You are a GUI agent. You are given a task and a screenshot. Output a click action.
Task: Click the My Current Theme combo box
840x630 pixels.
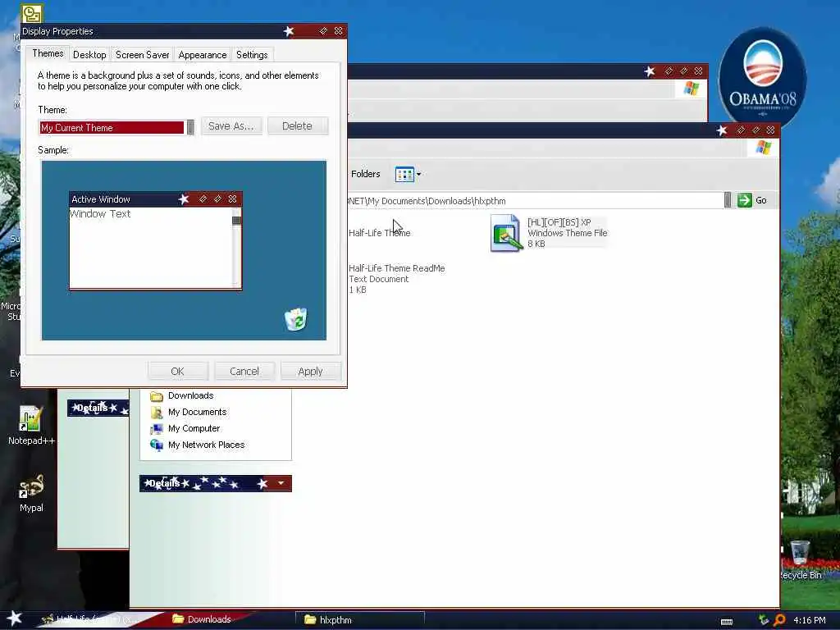(x=116, y=127)
